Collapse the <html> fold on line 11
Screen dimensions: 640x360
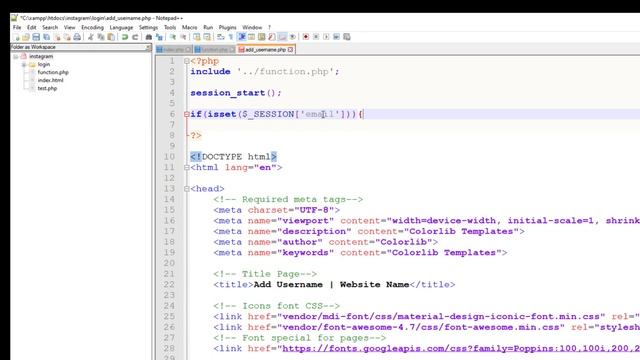tap(187, 167)
